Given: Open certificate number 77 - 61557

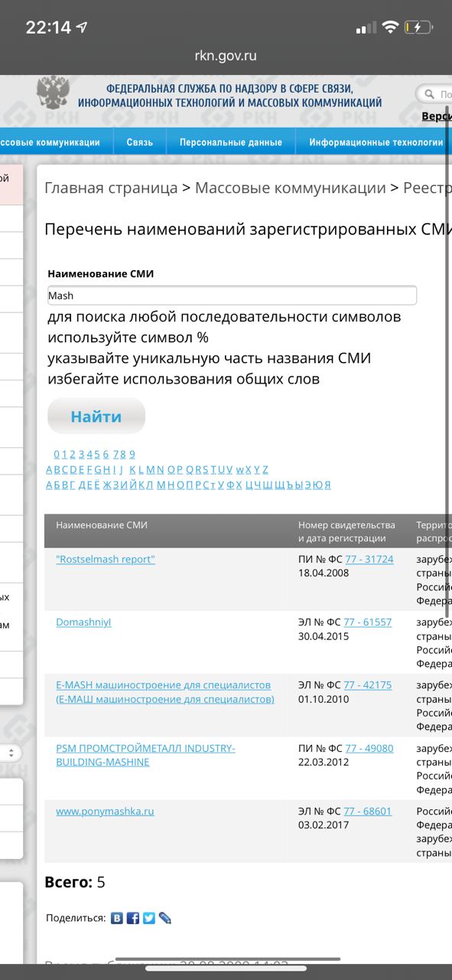Looking at the screenshot, I should click(x=369, y=622).
